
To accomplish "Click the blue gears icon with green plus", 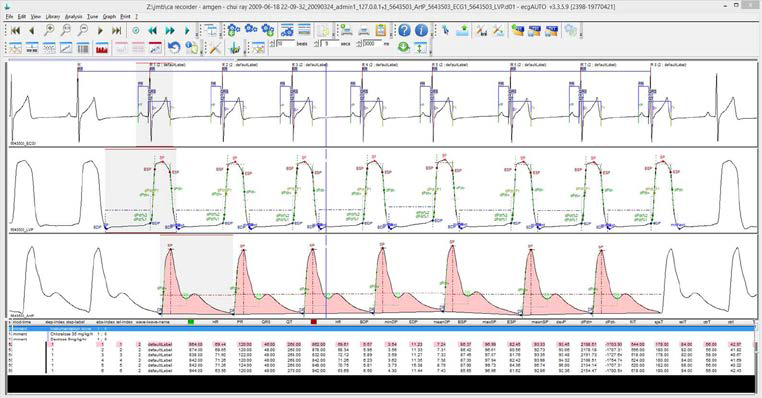I will 234,30.
